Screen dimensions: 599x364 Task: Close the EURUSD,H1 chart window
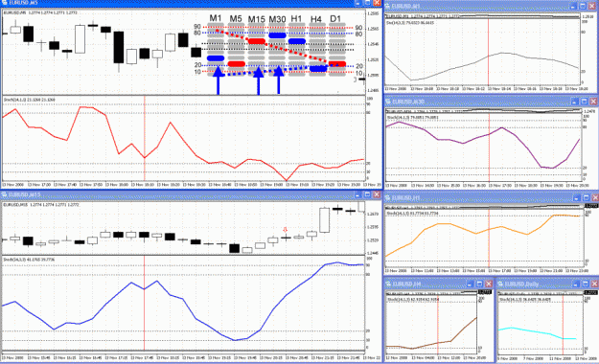pos(595,198)
